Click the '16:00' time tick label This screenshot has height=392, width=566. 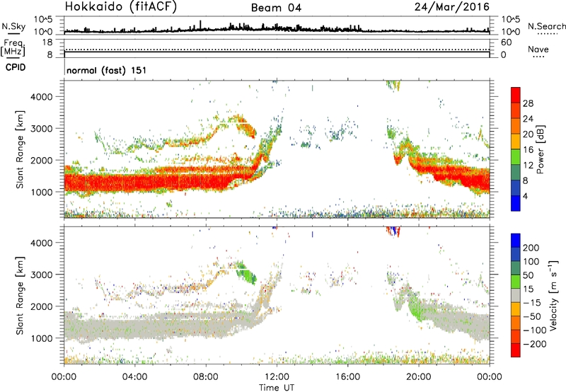(x=347, y=377)
